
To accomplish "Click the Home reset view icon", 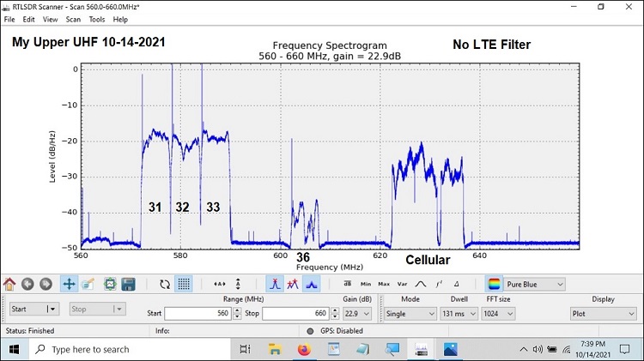I will [10, 284].
